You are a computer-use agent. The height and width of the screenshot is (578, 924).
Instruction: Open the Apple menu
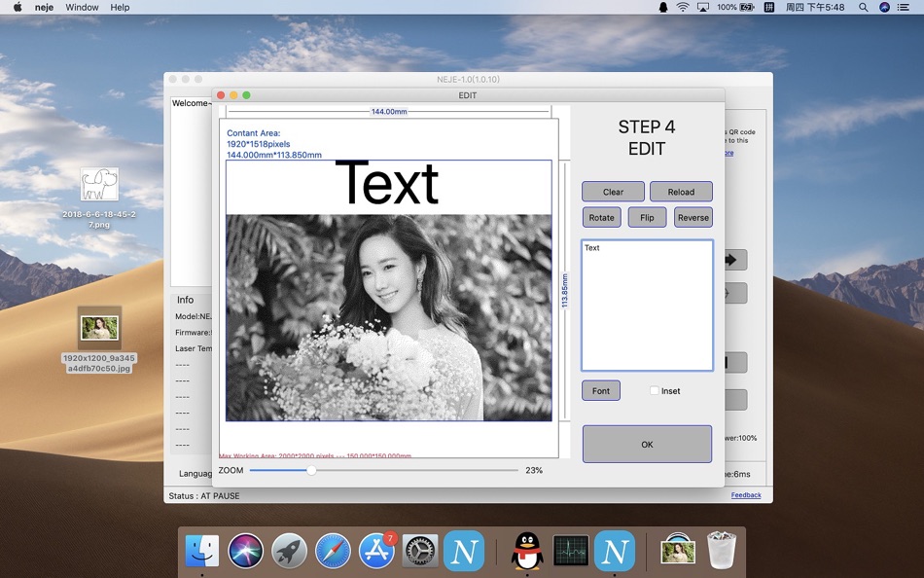coord(18,7)
